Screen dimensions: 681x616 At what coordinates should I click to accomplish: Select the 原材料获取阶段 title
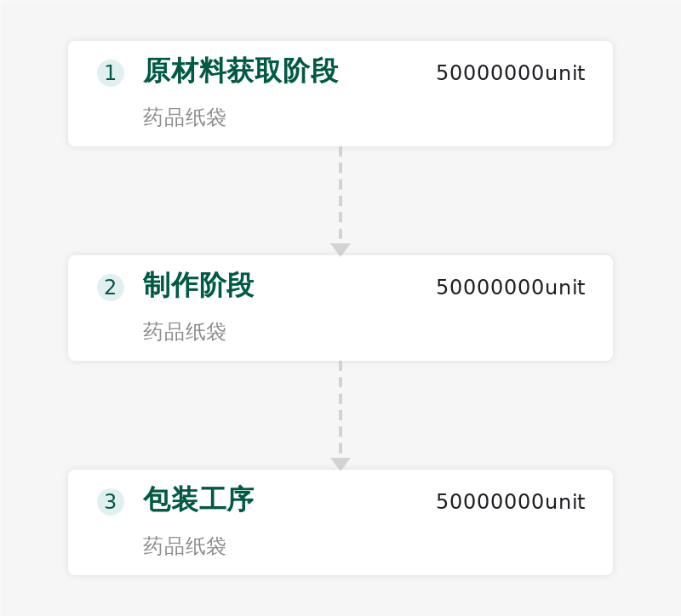point(240,71)
